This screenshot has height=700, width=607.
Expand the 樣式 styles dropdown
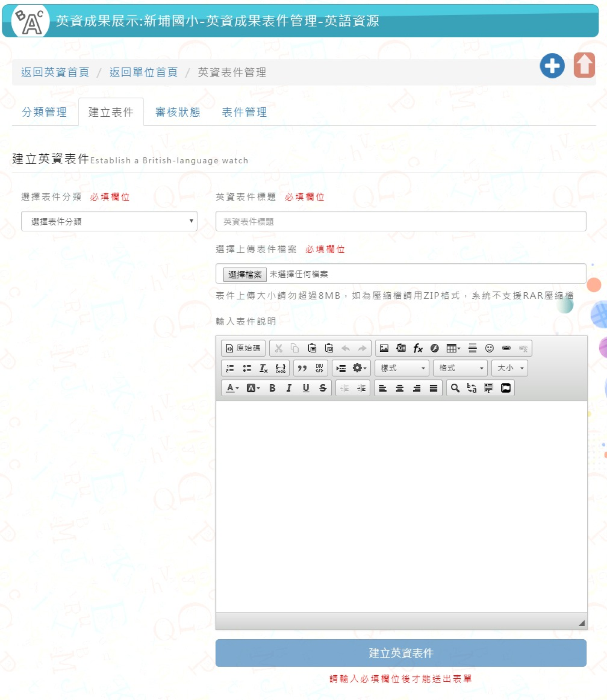click(x=402, y=368)
